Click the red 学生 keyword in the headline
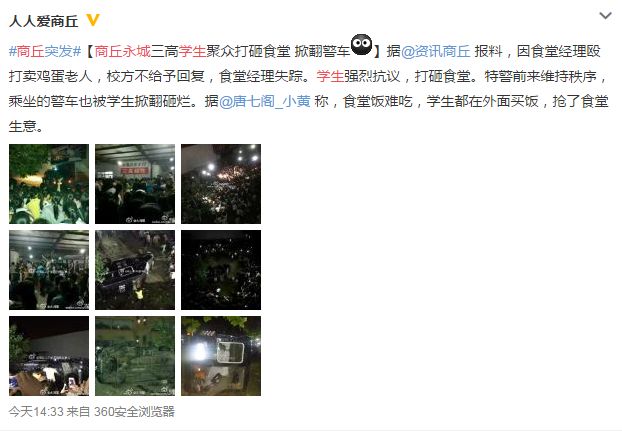The width and height of the screenshot is (622, 434). pos(192,51)
